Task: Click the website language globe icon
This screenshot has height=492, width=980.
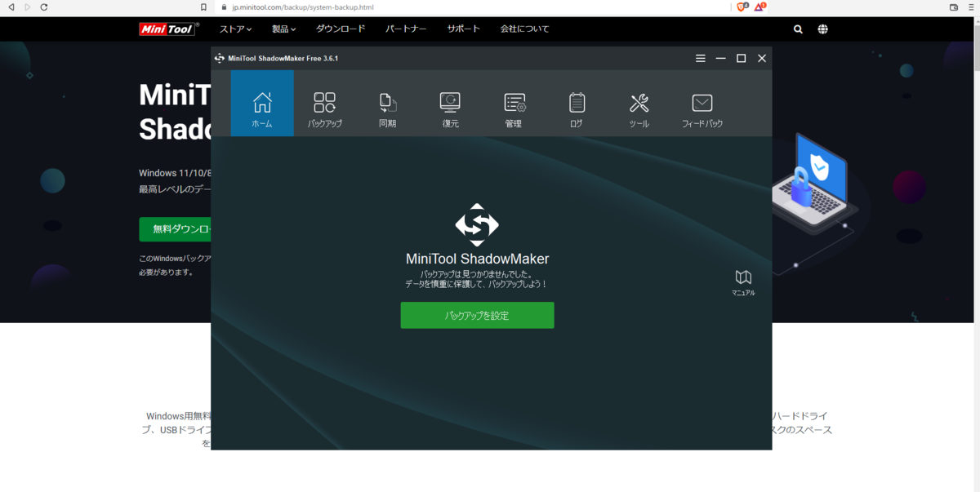Action: (822, 29)
